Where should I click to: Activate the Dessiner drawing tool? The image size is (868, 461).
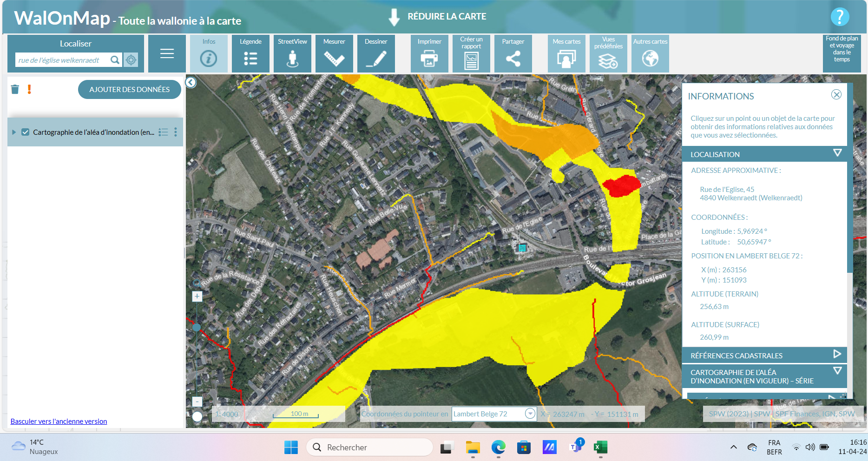(376, 53)
